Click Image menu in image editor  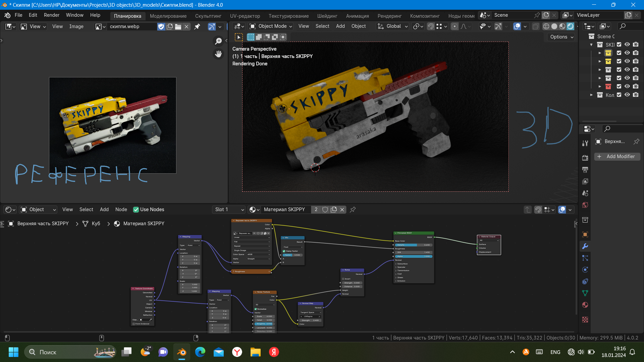pos(76,26)
